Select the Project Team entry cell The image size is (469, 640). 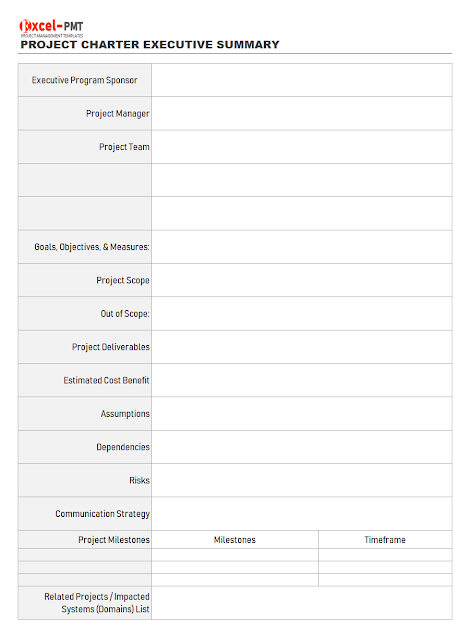click(x=302, y=147)
